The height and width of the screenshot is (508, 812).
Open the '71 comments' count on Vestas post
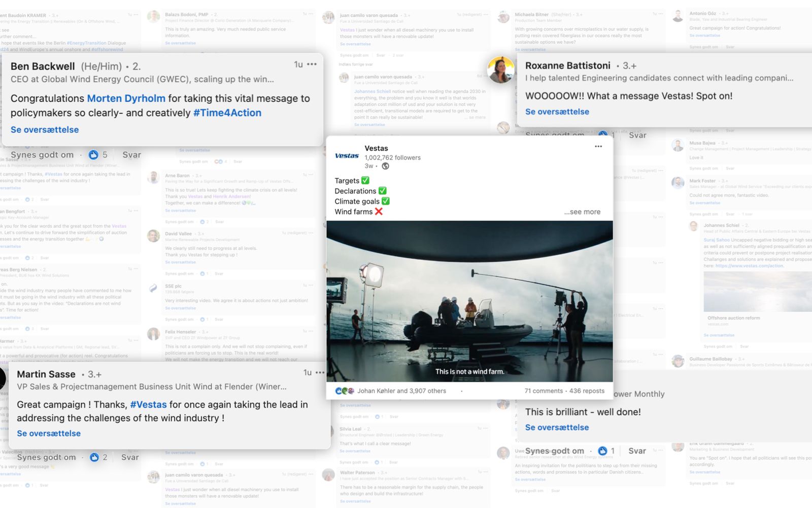(x=544, y=391)
